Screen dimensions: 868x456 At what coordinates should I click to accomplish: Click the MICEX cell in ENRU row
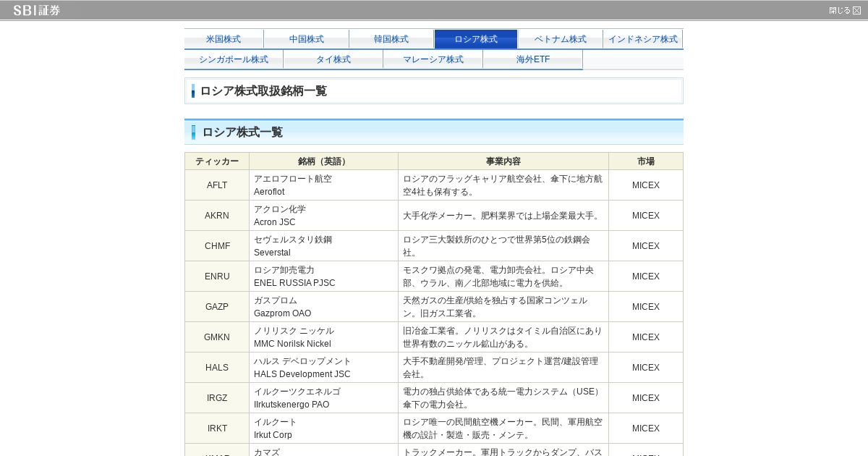coord(646,276)
